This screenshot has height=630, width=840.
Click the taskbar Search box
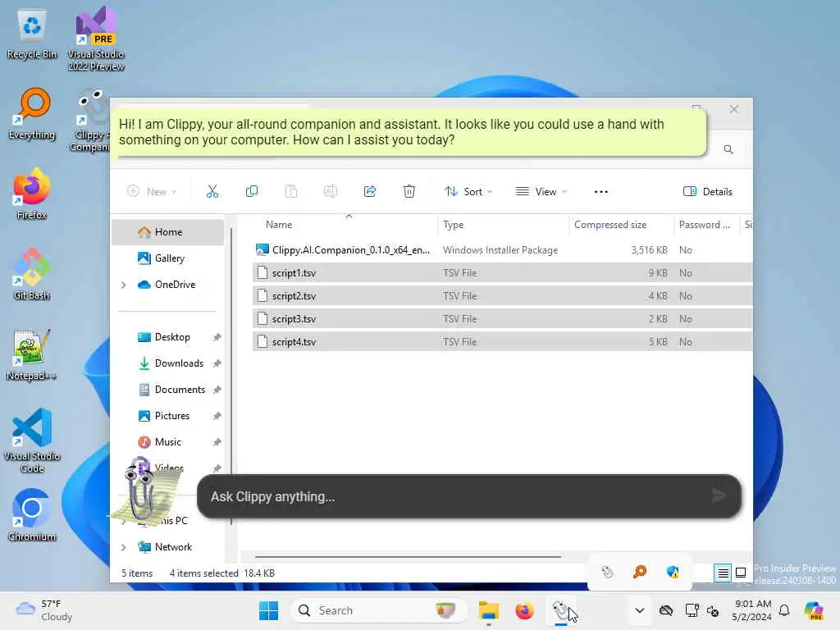tap(379, 610)
